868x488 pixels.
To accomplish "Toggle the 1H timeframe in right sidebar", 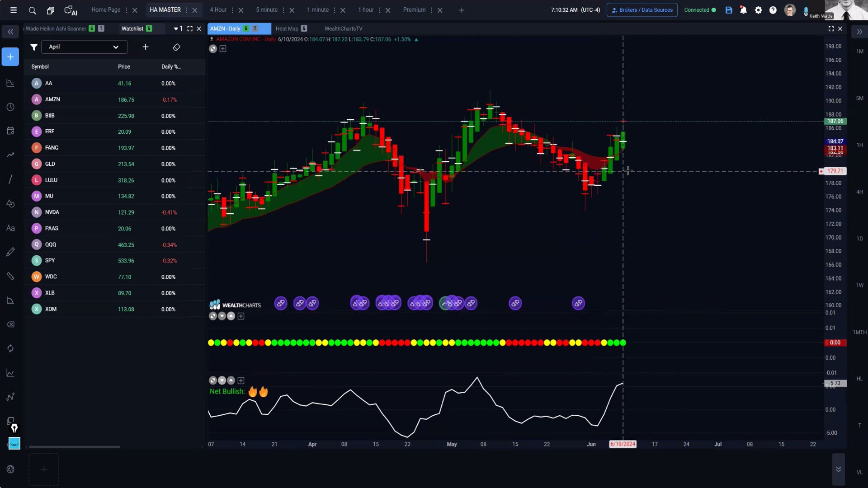I will coord(859,145).
